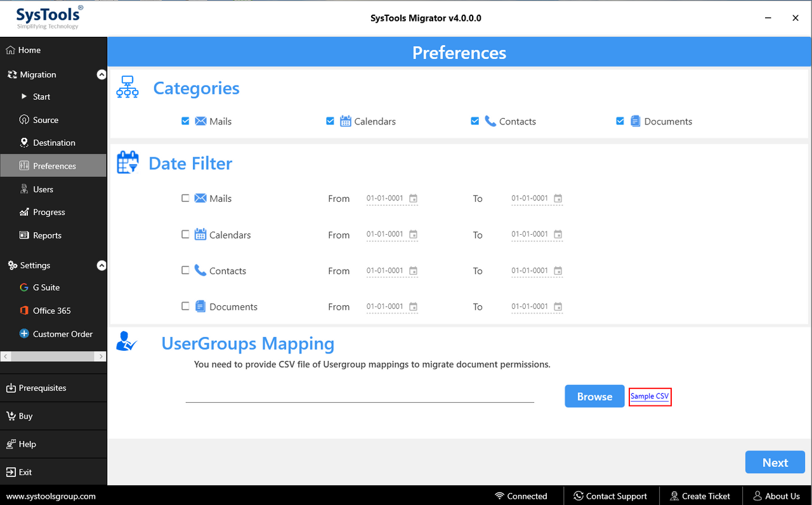Select the Preferences sidebar item
The width and height of the screenshot is (812, 505).
tap(53, 166)
